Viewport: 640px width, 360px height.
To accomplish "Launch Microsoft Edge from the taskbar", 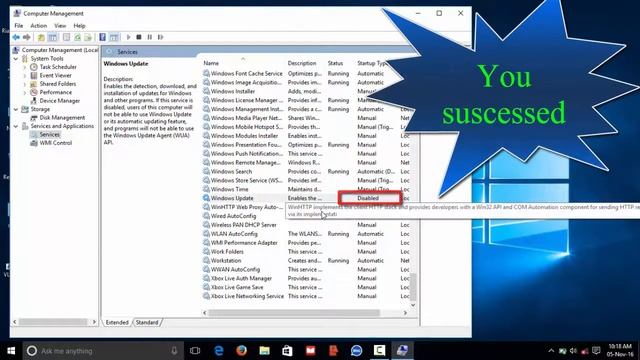I will tap(219, 351).
